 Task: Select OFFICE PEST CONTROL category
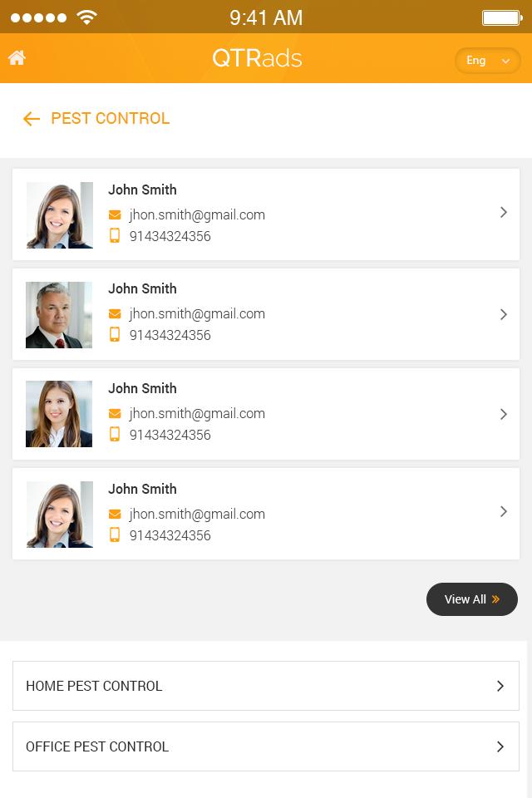tap(266, 746)
